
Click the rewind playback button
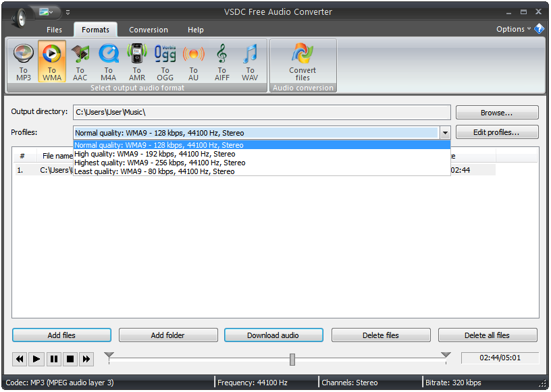(20, 359)
